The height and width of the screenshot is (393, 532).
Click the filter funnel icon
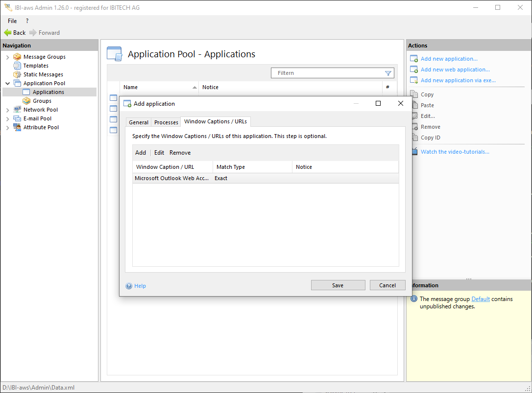[388, 73]
